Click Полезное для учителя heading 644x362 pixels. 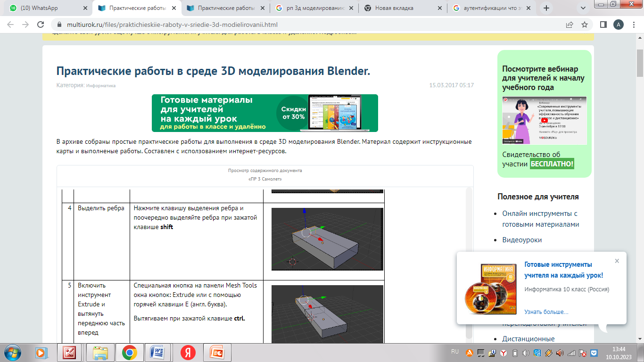(x=538, y=197)
